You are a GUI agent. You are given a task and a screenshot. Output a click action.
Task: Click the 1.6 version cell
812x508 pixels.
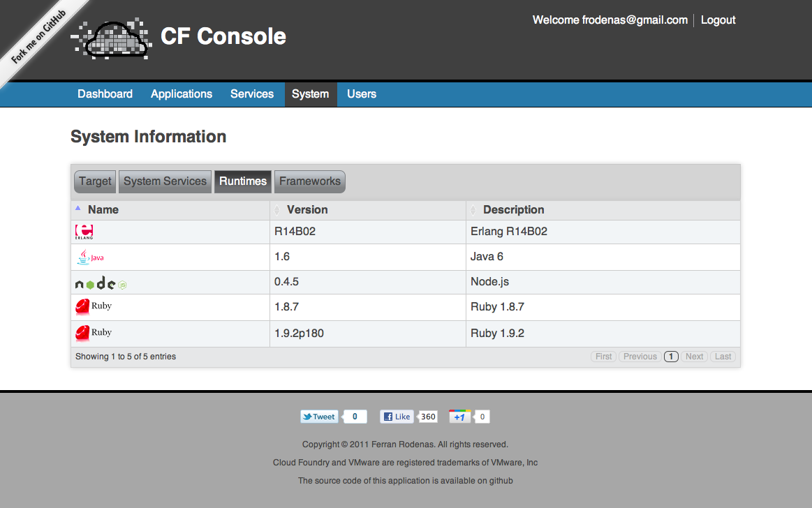(368, 257)
